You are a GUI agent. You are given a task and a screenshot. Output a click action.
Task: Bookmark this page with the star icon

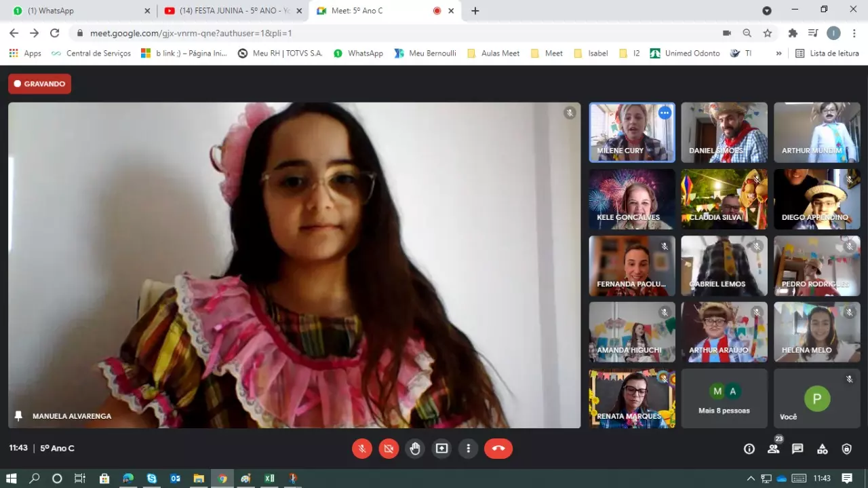[x=768, y=33]
